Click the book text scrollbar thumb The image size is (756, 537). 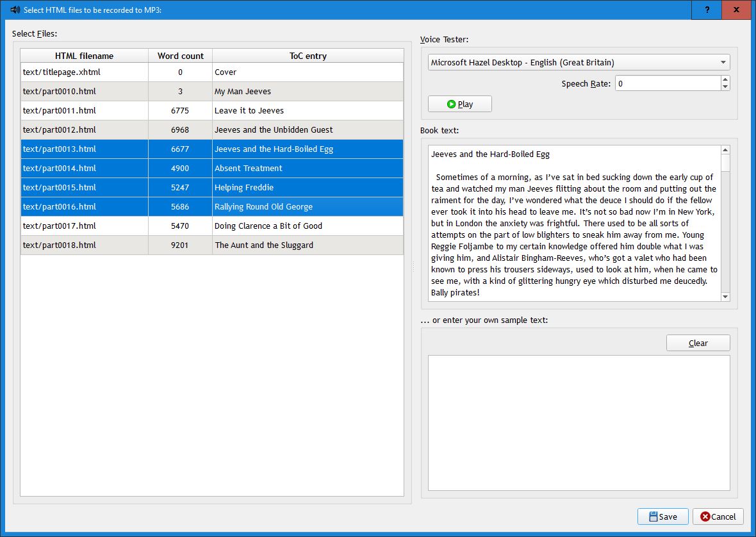pyautogui.click(x=725, y=163)
